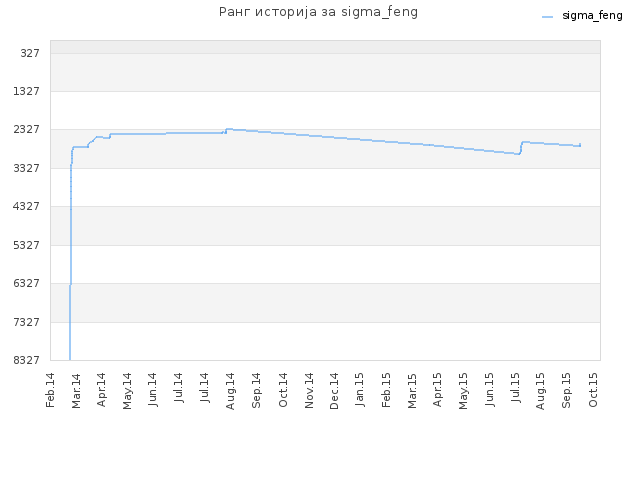Click the blue sigma_feng legend line swatch
Image resolution: width=640 pixels, height=480 pixels.
pyautogui.click(x=547, y=17)
